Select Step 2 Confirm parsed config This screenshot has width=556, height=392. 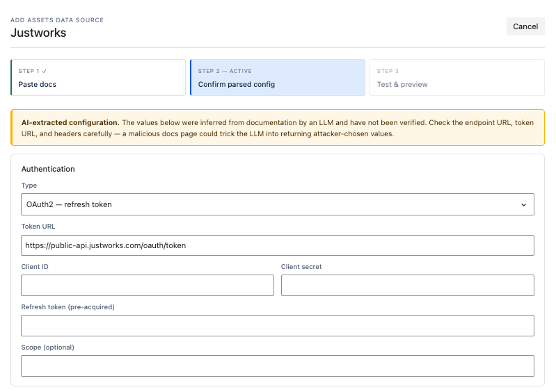coord(278,78)
